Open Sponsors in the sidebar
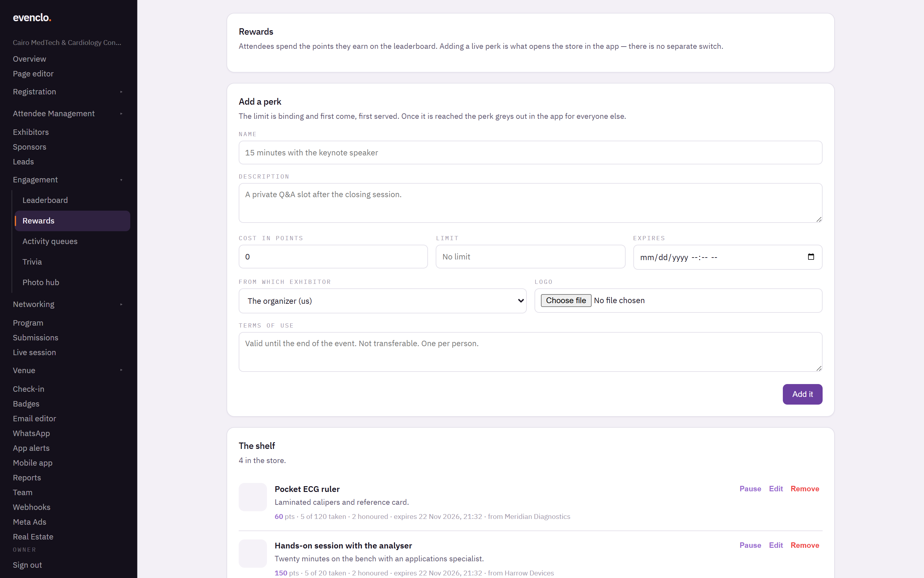This screenshot has width=924, height=578. point(30,147)
